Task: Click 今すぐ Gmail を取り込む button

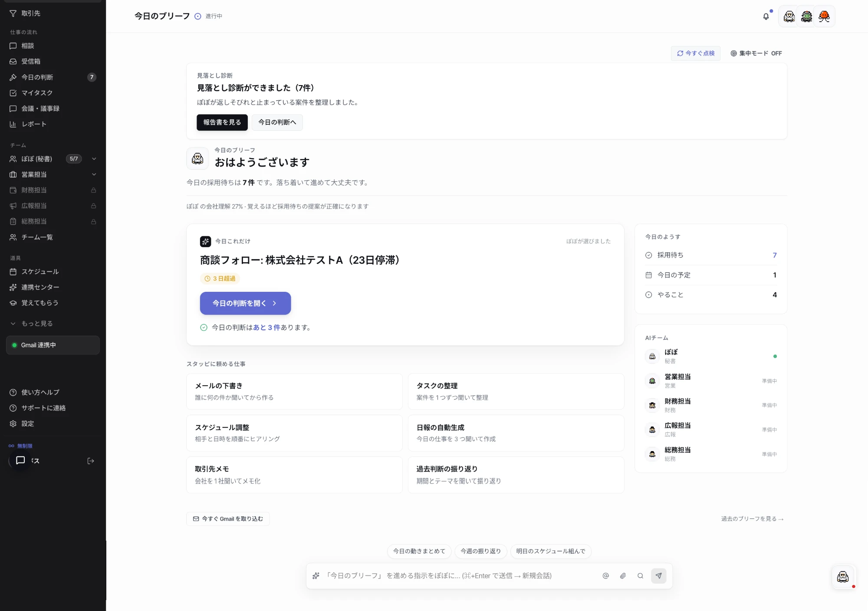Action: click(228, 519)
